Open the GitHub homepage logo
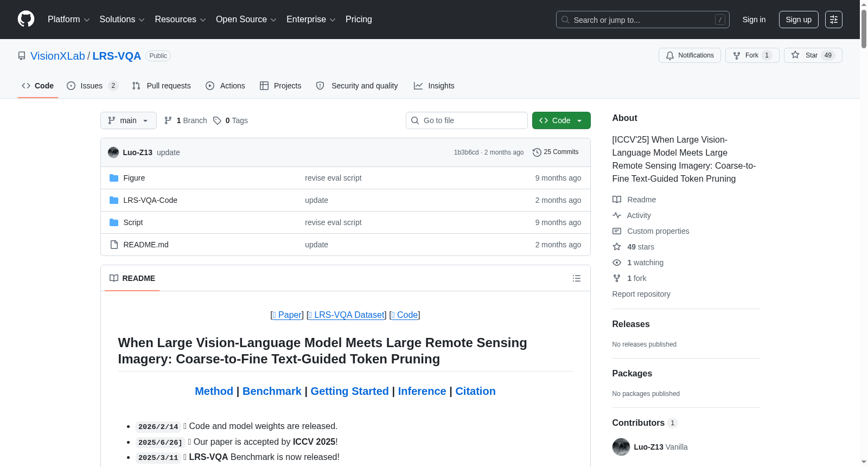868x467 pixels. (x=26, y=20)
